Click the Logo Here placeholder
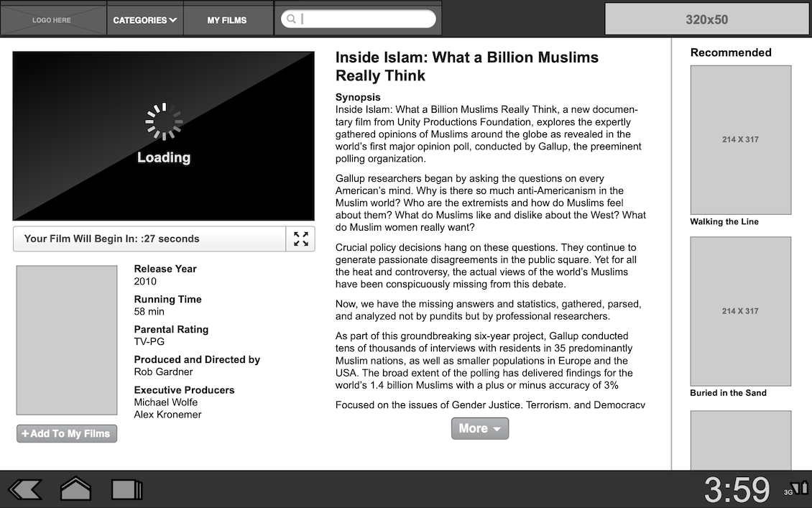 pos(52,20)
